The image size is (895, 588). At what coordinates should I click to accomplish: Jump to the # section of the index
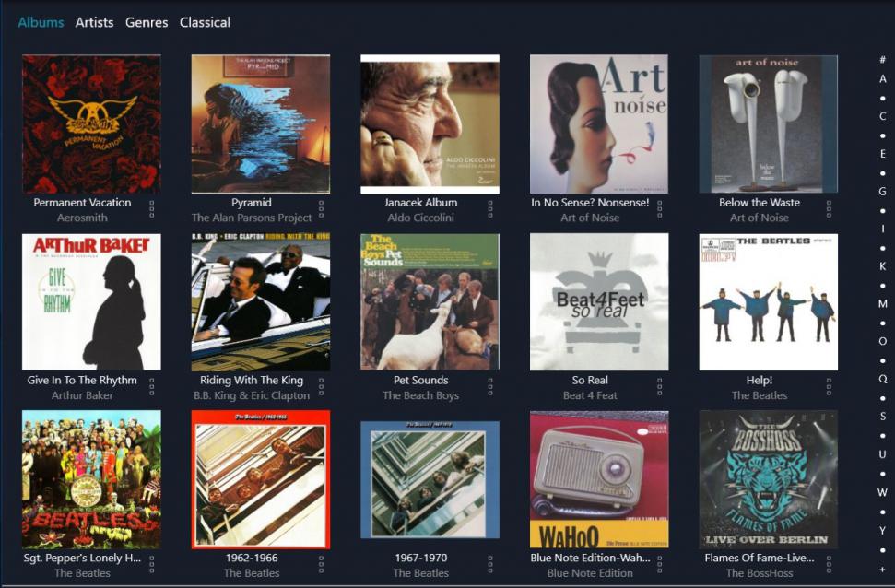882,60
